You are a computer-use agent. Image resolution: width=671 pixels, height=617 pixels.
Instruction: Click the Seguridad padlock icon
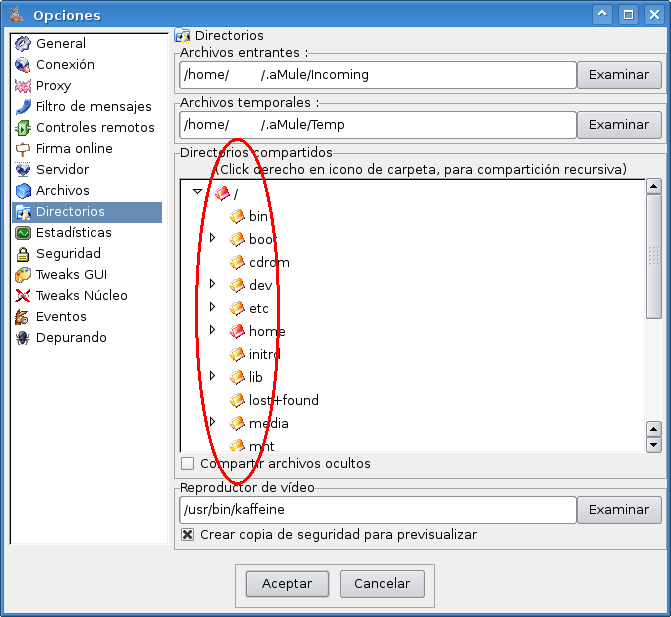pos(23,254)
